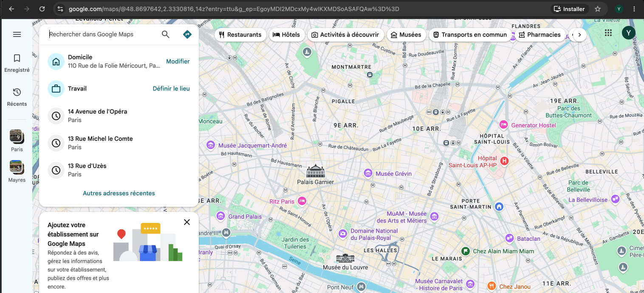Open Autres adresses récentes
Image resolution: width=644 pixels, height=293 pixels.
pyautogui.click(x=119, y=193)
